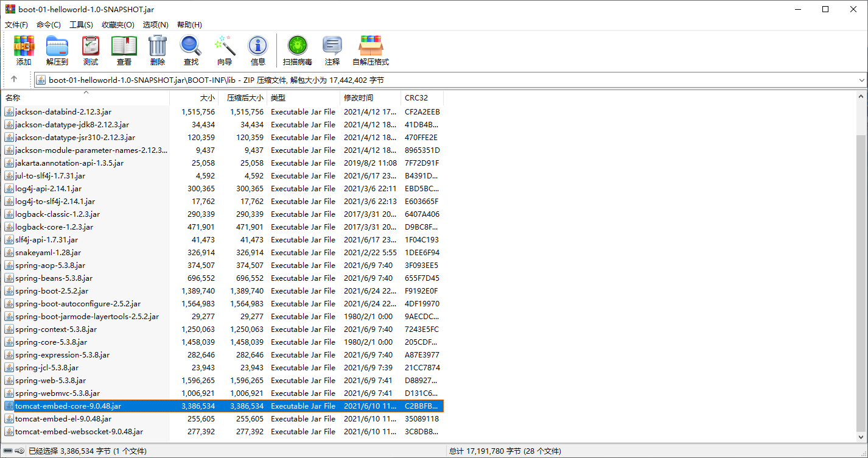Sort files by Name (名称) column header

point(85,97)
